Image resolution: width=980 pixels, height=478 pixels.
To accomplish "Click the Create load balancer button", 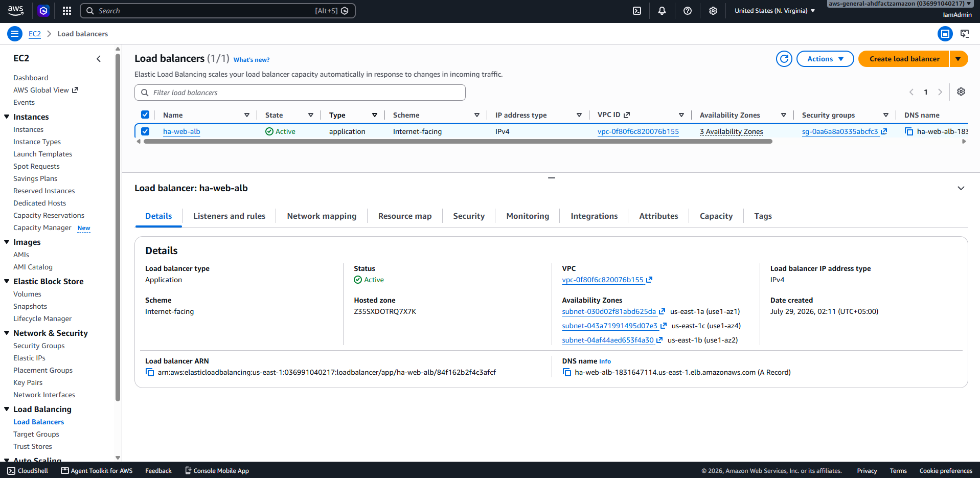I will (904, 59).
